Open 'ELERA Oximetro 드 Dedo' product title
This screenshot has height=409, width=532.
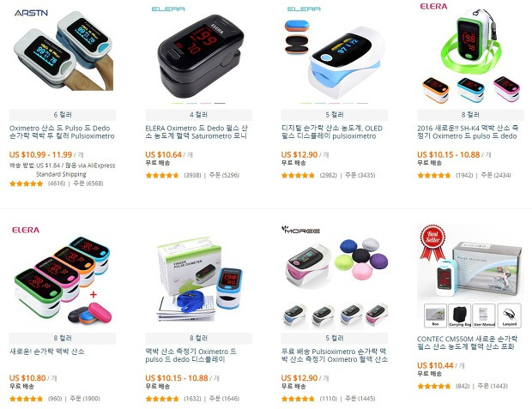click(196, 132)
